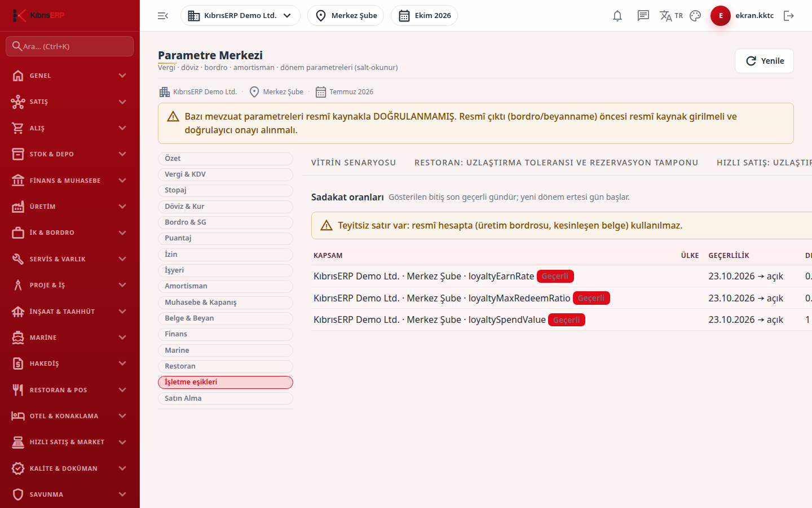This screenshot has height=508, width=812.
Task: Expand the Proje & İş chevron
Action: click(122, 285)
